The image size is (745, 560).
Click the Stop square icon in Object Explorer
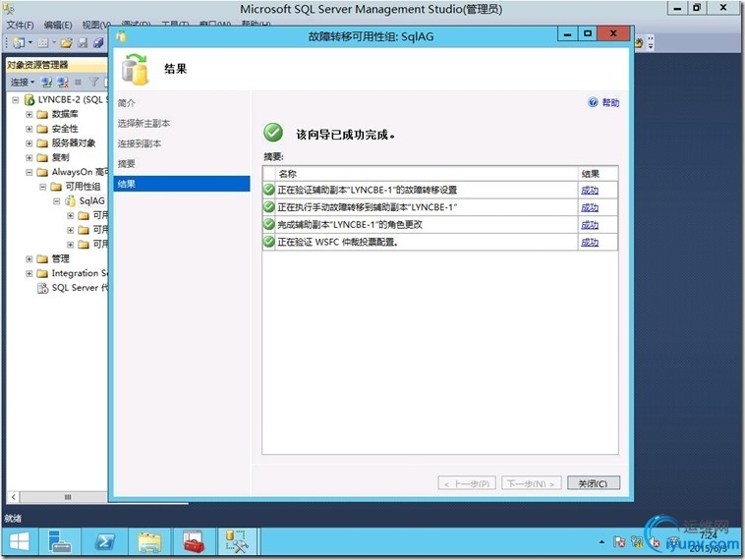[x=78, y=83]
